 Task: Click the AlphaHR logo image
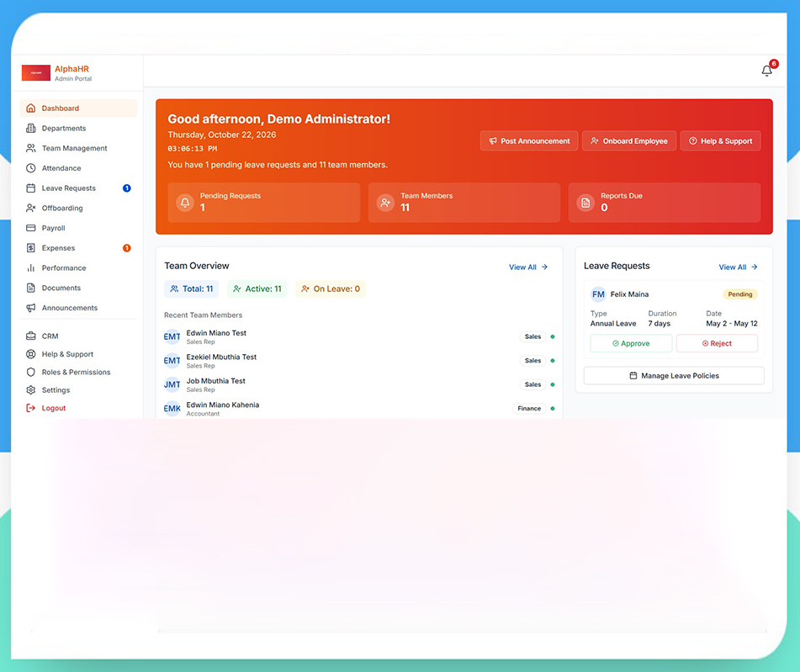tap(35, 72)
